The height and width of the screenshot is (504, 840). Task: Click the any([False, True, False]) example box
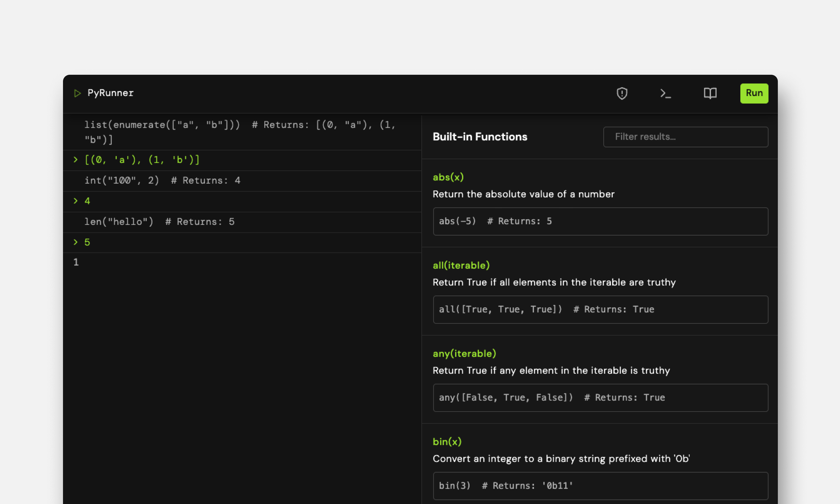(600, 398)
